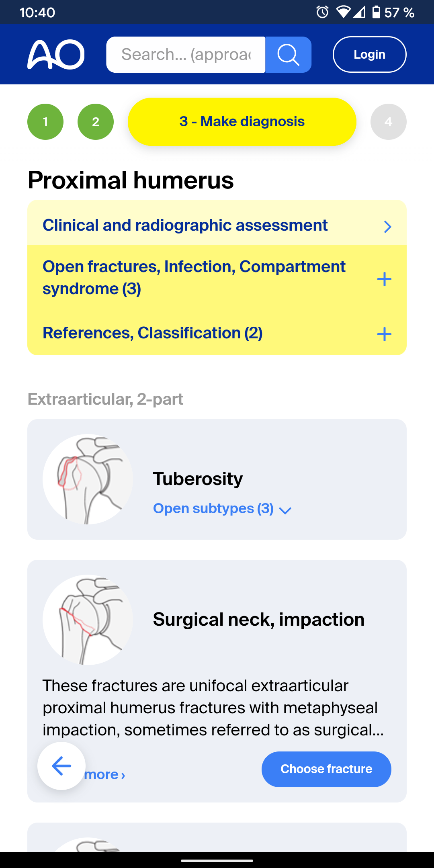
Task: Expand References, Classification section
Action: click(x=384, y=334)
